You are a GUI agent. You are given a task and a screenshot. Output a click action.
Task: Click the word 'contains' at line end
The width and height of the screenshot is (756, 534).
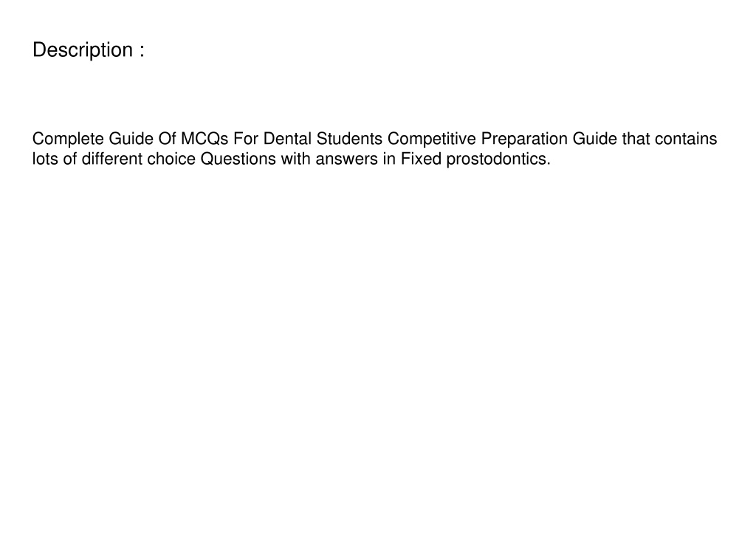[x=686, y=139]
